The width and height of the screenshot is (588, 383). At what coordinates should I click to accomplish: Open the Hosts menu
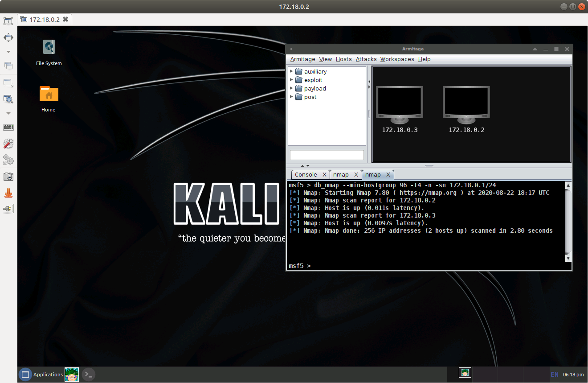(343, 59)
